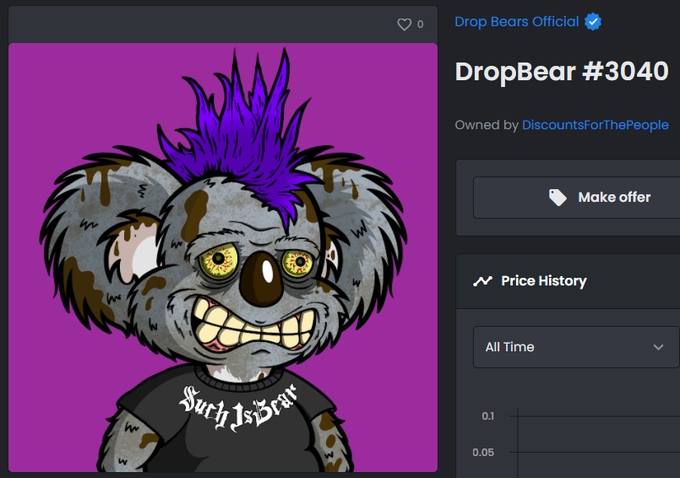Open the All Time range dropdown
This screenshot has height=478, width=680.
pyautogui.click(x=576, y=347)
